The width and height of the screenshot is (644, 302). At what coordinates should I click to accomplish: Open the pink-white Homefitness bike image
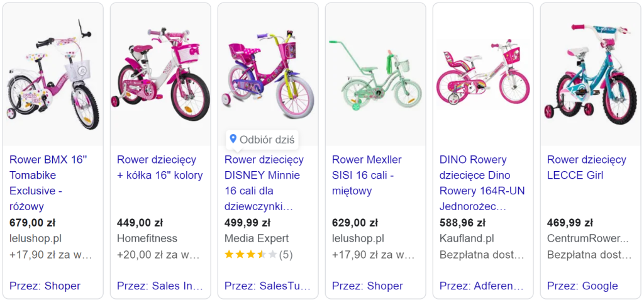[160, 74]
